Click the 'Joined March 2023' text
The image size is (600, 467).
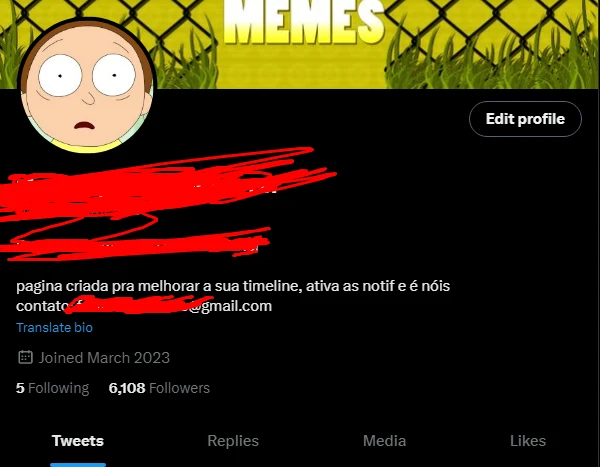click(x=104, y=358)
